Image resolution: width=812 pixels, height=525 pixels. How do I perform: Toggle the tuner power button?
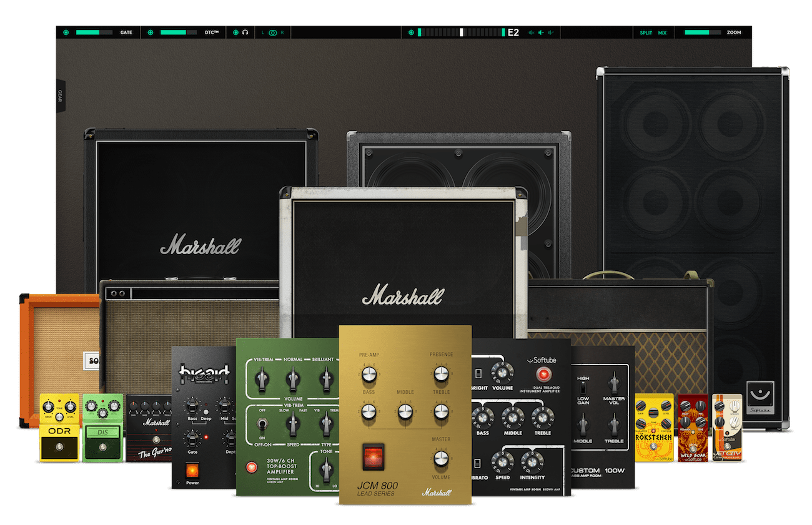[411, 32]
